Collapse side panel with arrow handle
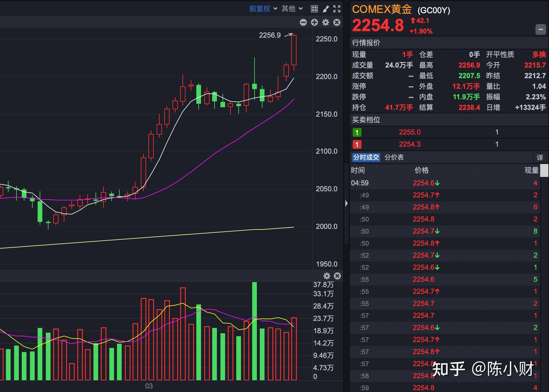 (x=346, y=203)
